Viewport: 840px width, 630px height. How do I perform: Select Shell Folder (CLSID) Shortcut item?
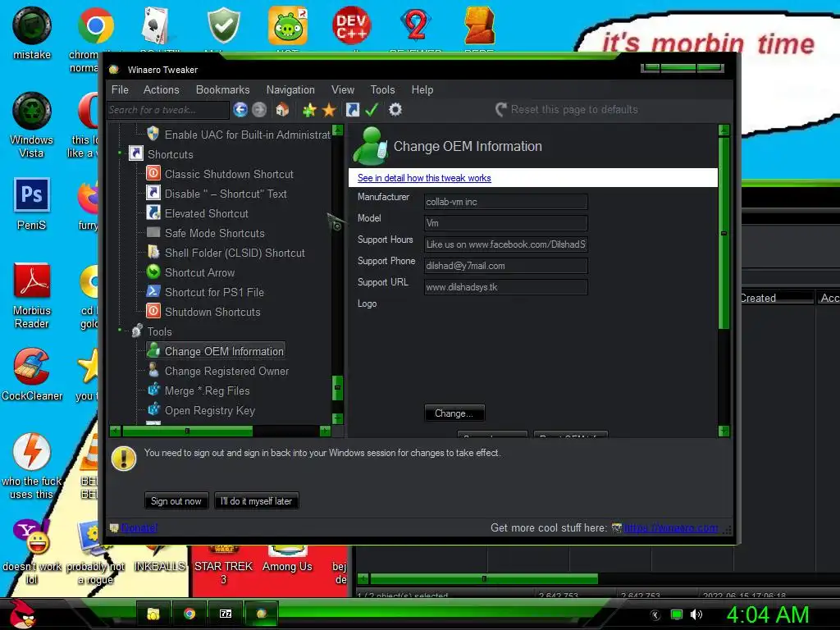point(235,253)
